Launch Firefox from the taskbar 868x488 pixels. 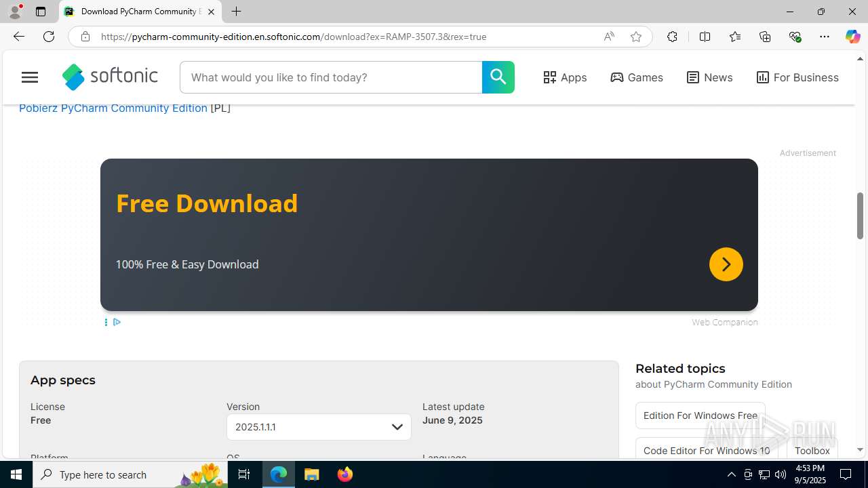(344, 474)
